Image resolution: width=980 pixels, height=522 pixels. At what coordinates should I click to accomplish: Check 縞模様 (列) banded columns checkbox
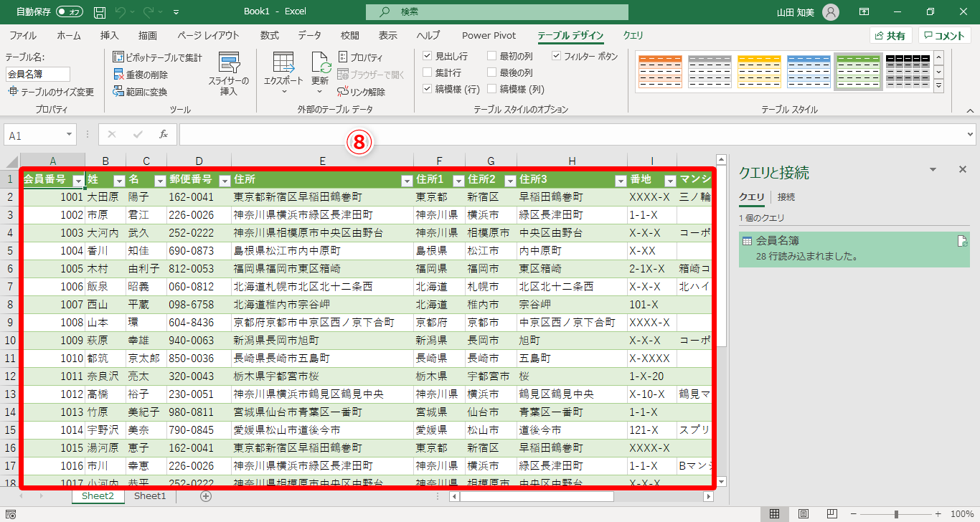(492, 89)
